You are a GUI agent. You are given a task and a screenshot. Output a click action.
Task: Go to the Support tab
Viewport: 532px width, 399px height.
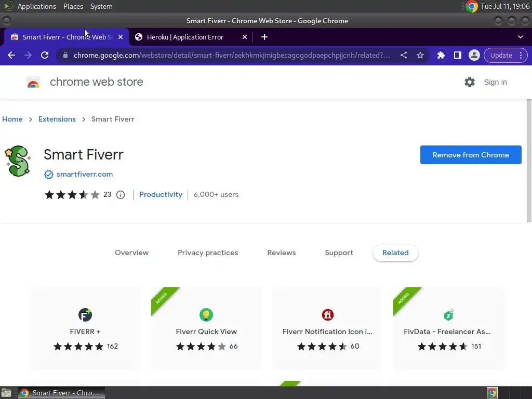339,253
